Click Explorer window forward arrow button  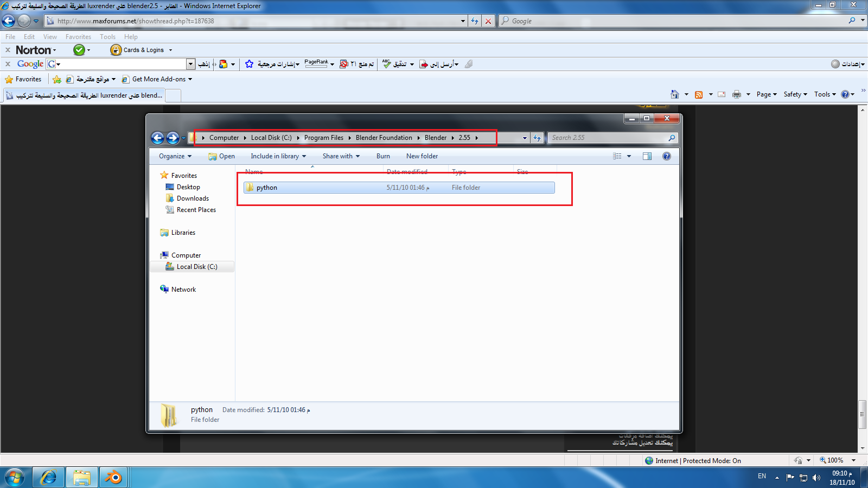(x=173, y=138)
